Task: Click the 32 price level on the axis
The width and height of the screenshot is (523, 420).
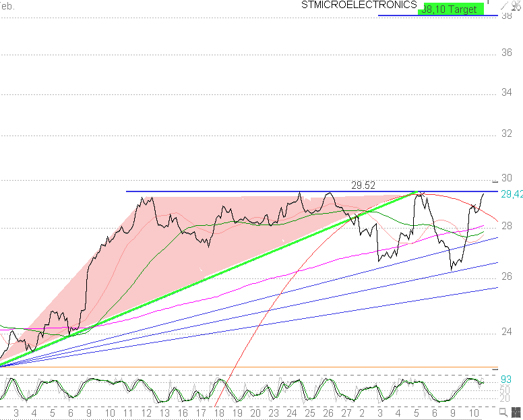Action: point(506,134)
